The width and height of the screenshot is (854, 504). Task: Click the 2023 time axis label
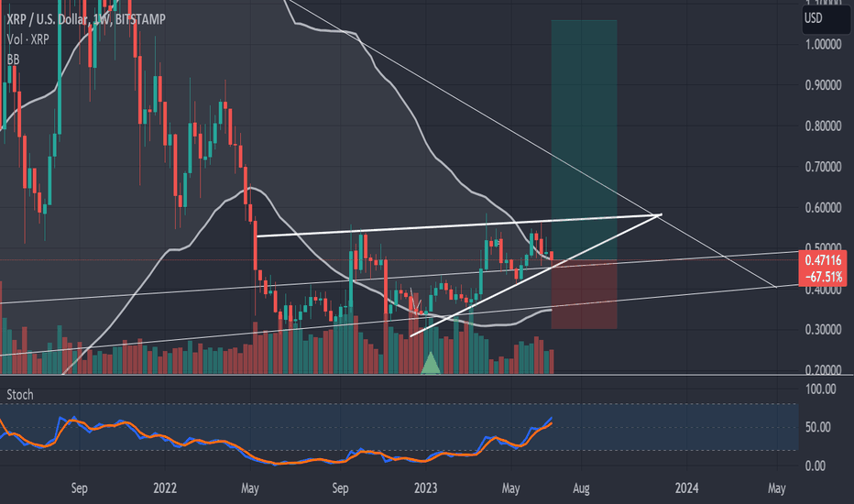(425, 488)
